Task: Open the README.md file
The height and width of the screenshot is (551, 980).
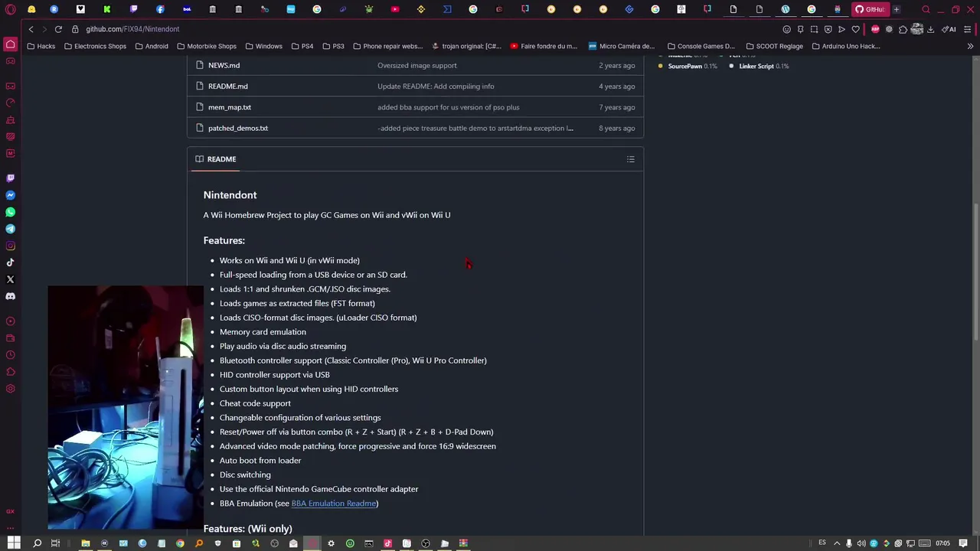Action: pyautogui.click(x=228, y=86)
